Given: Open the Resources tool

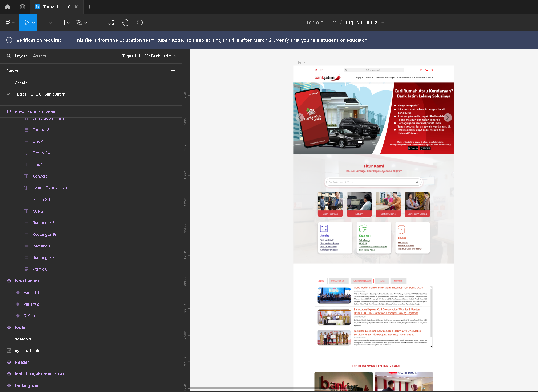Looking at the screenshot, I should pos(111,23).
